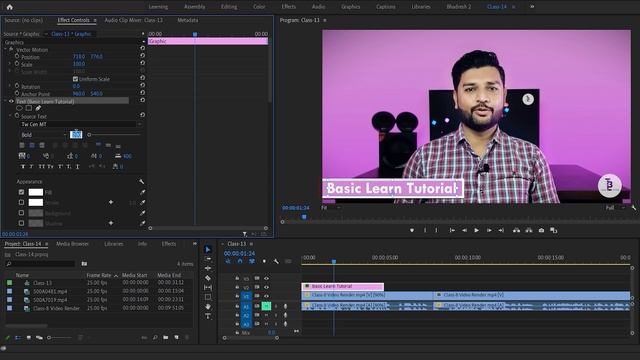This screenshot has width=640, height=360.
Task: Switch to the Graphics workspace
Action: [351, 7]
